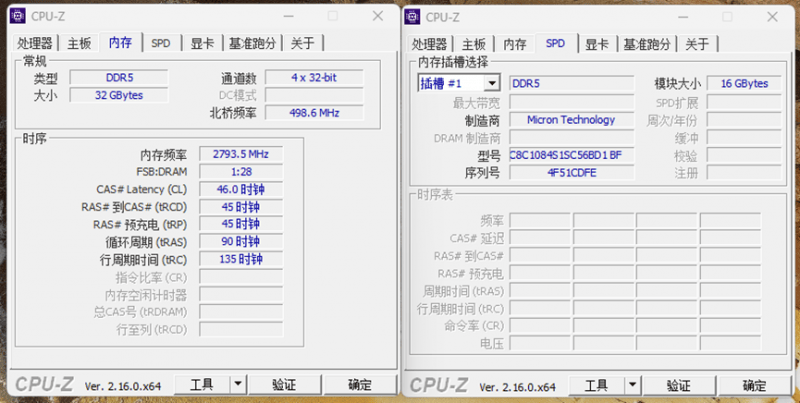The width and height of the screenshot is (800, 403).
Task: Open 工具 dropdown arrow in left window
Action: click(237, 384)
